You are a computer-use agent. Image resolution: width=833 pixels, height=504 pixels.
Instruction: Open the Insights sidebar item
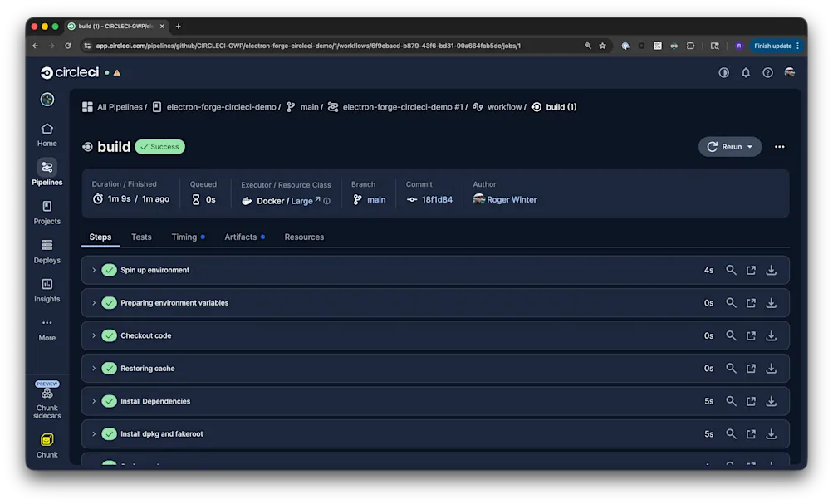(x=47, y=291)
